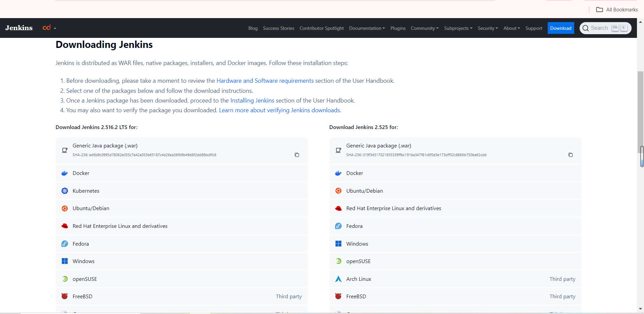Click the Fedora icon under weekly 2.525

(x=338, y=226)
